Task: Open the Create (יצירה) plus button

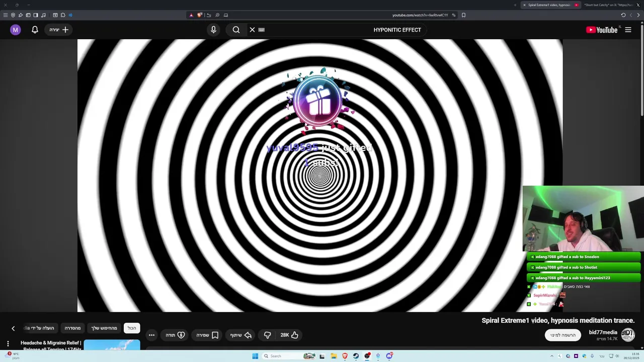Action: tap(59, 30)
